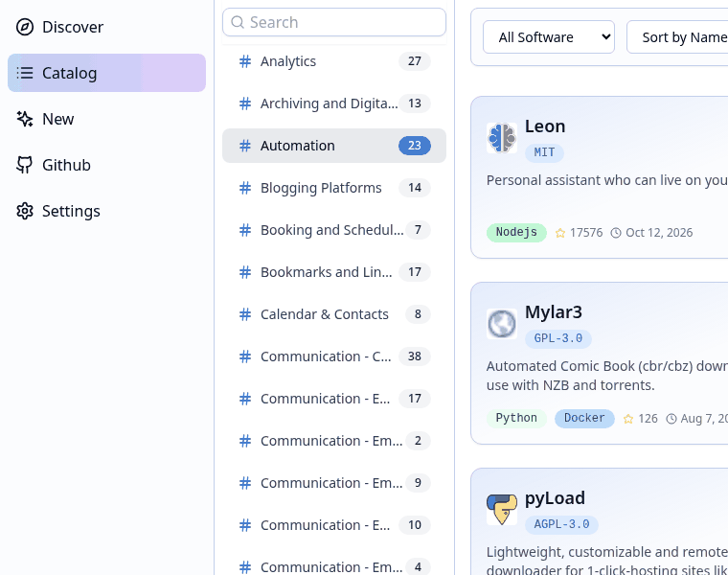Select the Analytics category

click(x=333, y=61)
